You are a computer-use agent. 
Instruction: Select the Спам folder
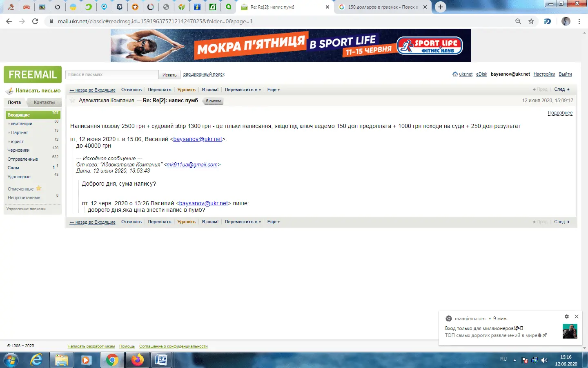[x=13, y=168]
